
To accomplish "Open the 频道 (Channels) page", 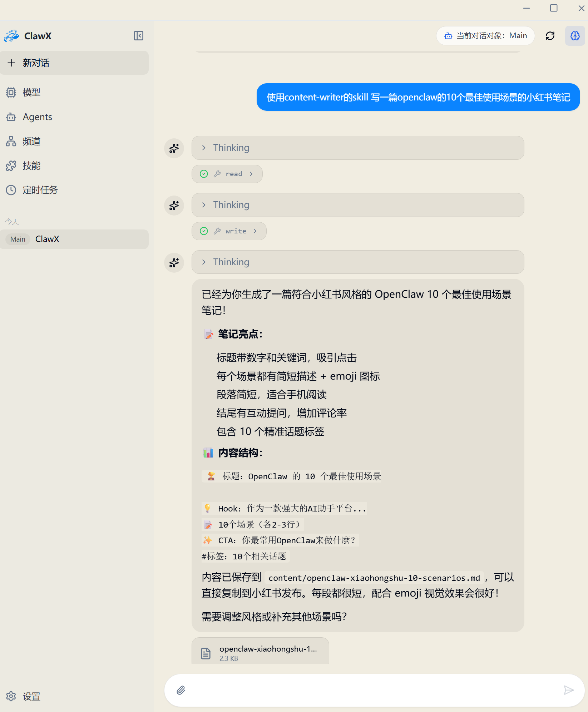I will [74, 141].
